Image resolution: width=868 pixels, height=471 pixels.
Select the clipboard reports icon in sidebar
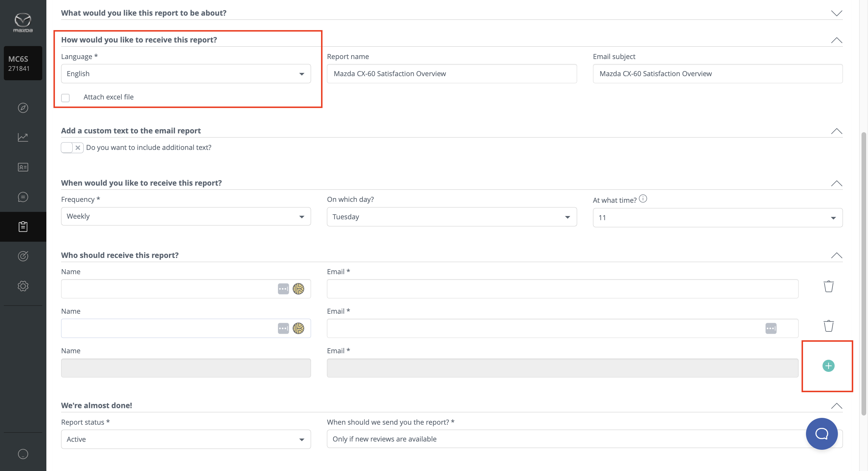pyautogui.click(x=23, y=227)
